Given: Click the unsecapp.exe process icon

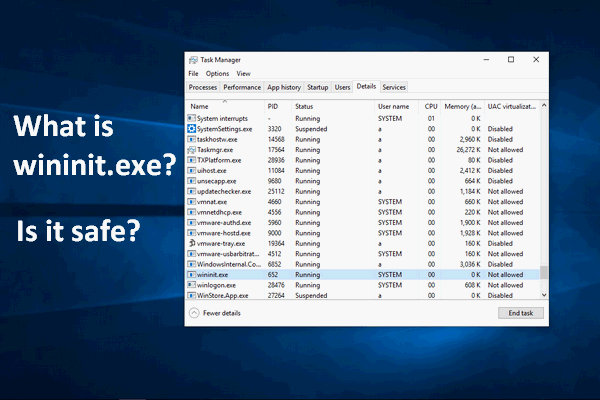Looking at the screenshot, I should click(191, 181).
